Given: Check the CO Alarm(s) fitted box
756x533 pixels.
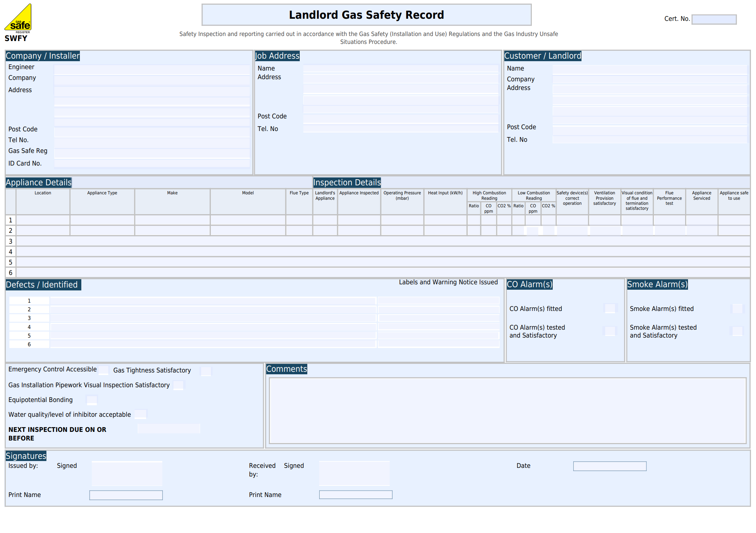Looking at the screenshot, I should coord(610,308).
